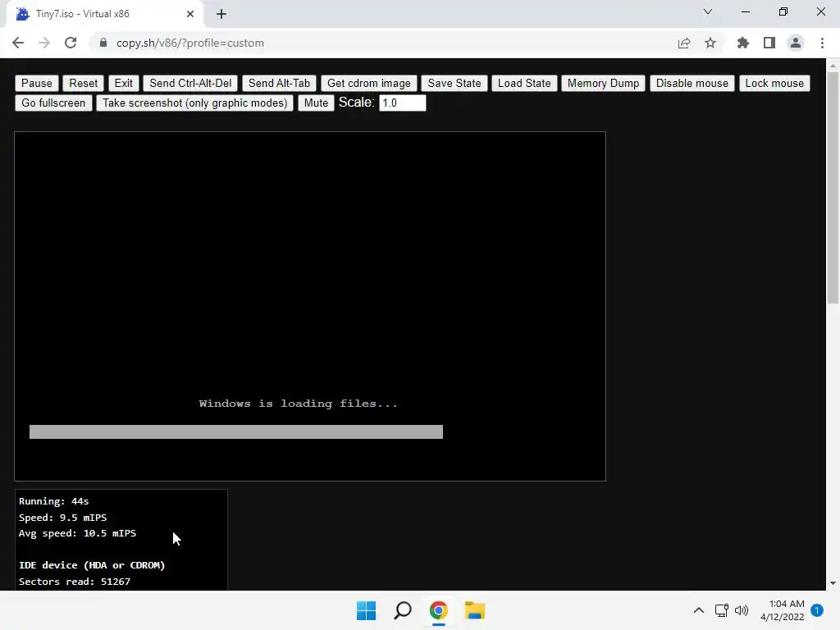Open the Windows Start menu
This screenshot has height=630, width=840.
click(x=367, y=610)
